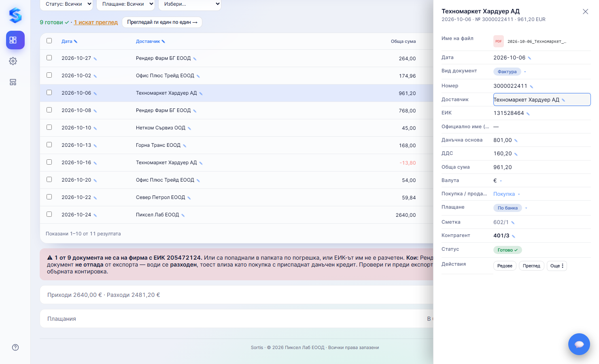Open the По банка payment dropdown
Viewport: 599px width, 364px height.
pos(510,208)
